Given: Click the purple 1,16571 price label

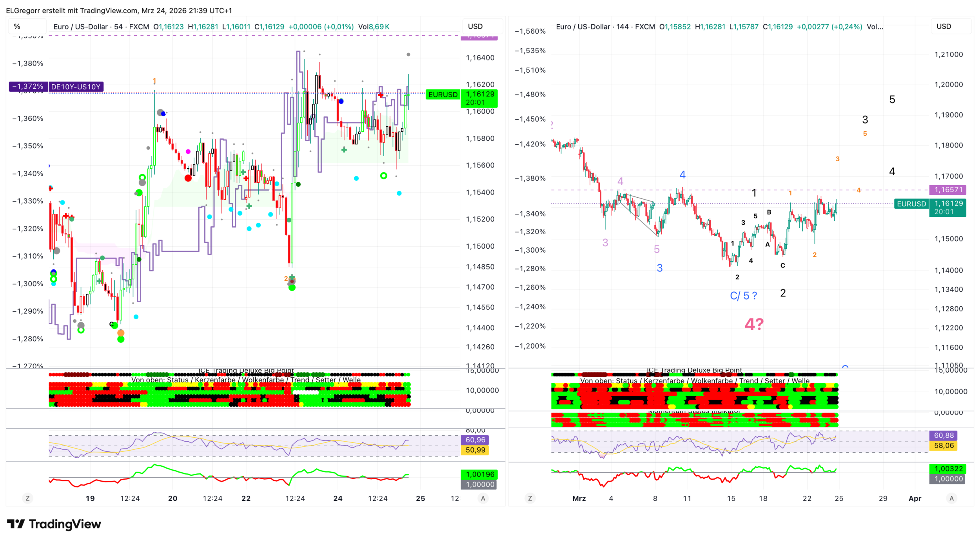Looking at the screenshot, I should click(948, 190).
